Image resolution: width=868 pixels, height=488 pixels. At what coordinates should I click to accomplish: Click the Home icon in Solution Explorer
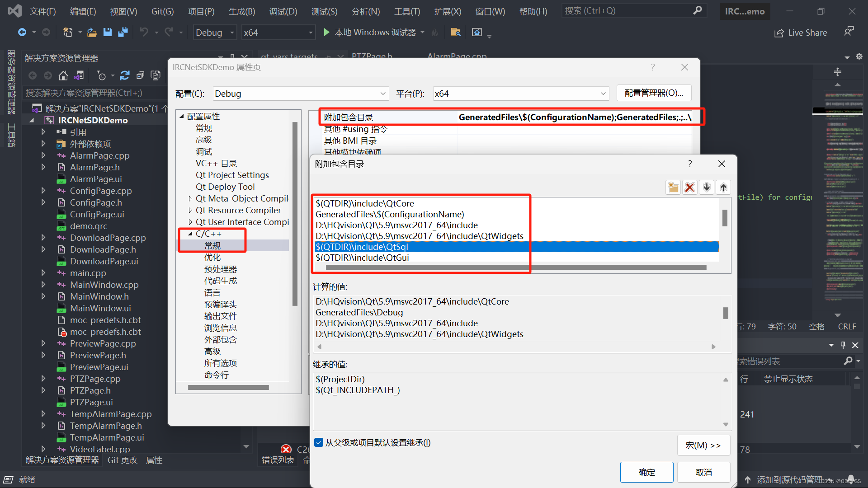pos(63,75)
